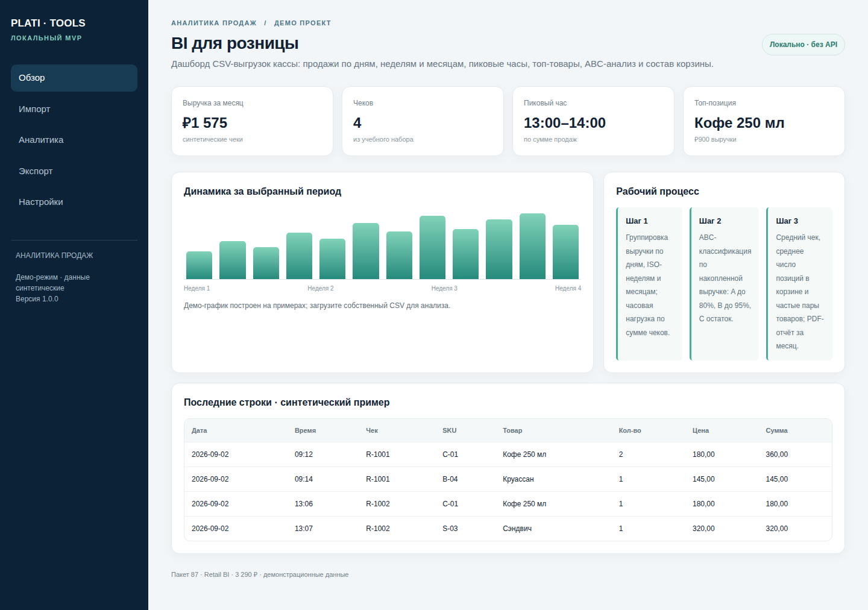868x610 pixels.
Task: Sort by the SKU column header
Action: 450,430
